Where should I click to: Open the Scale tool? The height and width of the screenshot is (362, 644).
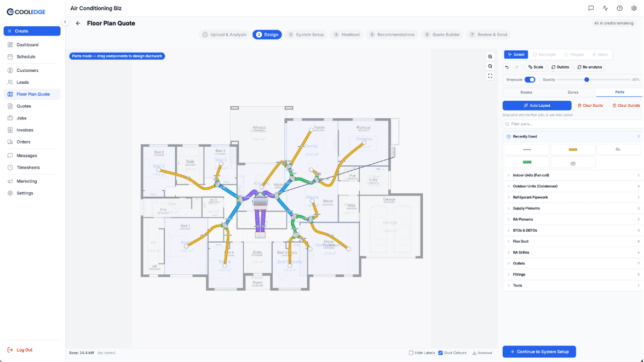click(x=535, y=66)
